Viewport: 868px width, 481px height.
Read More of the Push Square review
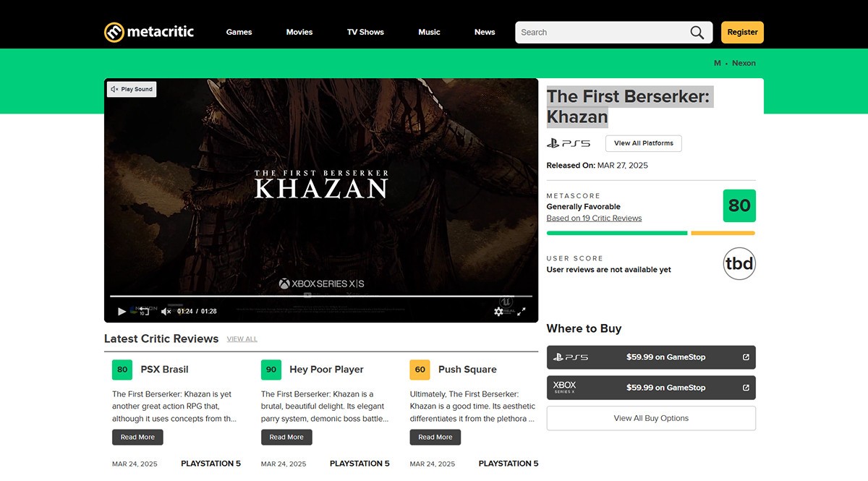click(x=435, y=437)
